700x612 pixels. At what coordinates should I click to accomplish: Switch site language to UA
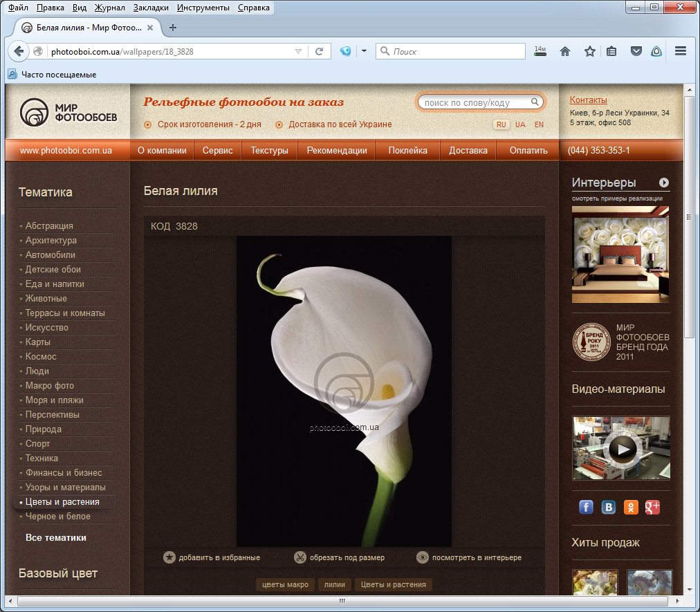click(x=520, y=124)
